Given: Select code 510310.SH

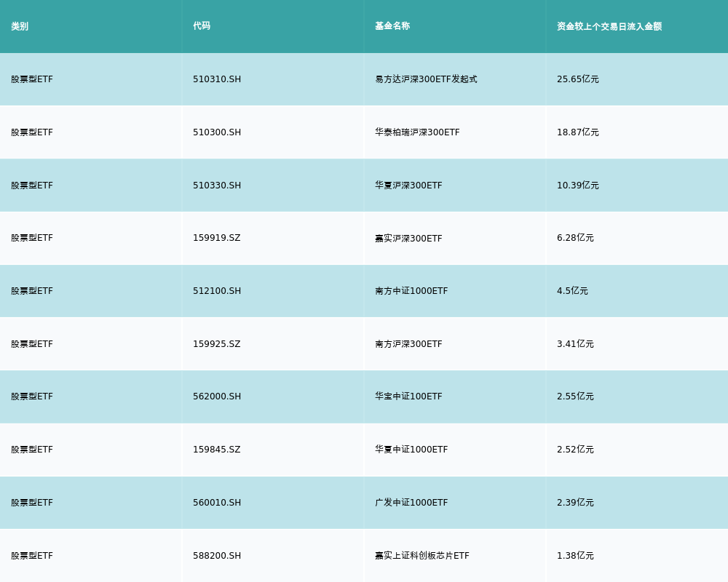Looking at the screenshot, I should point(217,79).
